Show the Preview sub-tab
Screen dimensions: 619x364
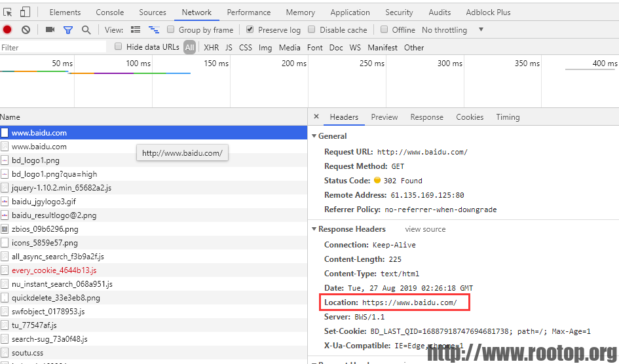[384, 117]
